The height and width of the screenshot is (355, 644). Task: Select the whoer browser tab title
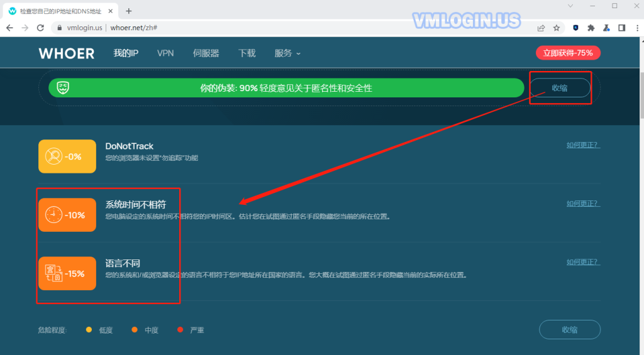pyautogui.click(x=61, y=11)
